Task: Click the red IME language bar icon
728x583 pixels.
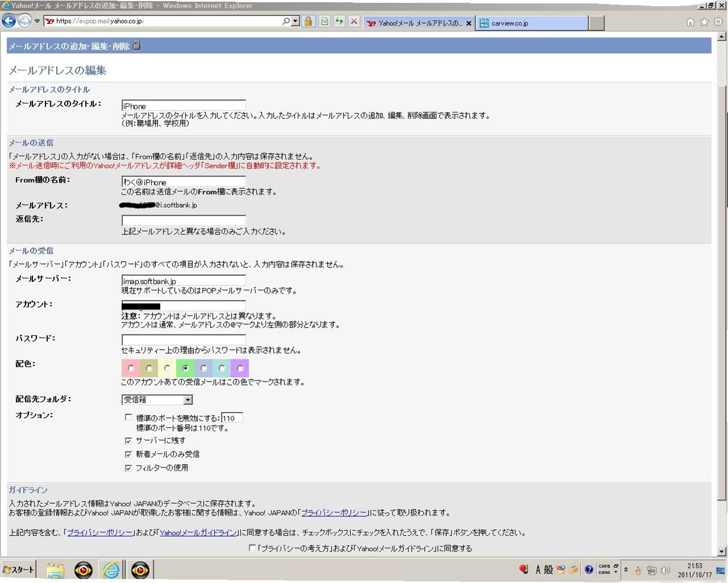Action: coord(524,569)
